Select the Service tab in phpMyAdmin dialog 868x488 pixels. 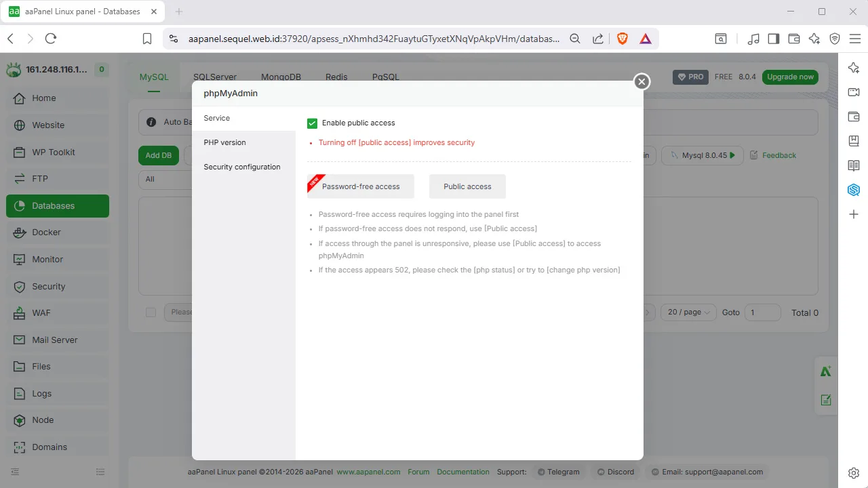point(243,118)
